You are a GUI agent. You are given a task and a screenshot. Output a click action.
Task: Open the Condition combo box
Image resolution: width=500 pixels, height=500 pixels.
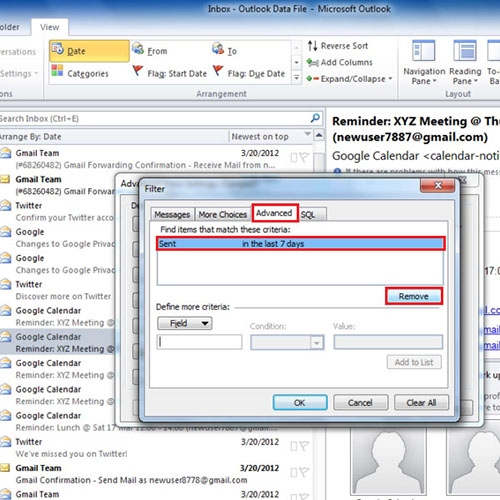[x=287, y=342]
